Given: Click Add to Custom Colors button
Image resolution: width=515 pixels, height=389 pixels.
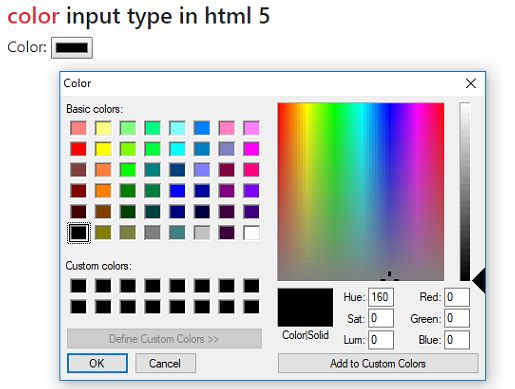Looking at the screenshot, I should coord(378,363).
